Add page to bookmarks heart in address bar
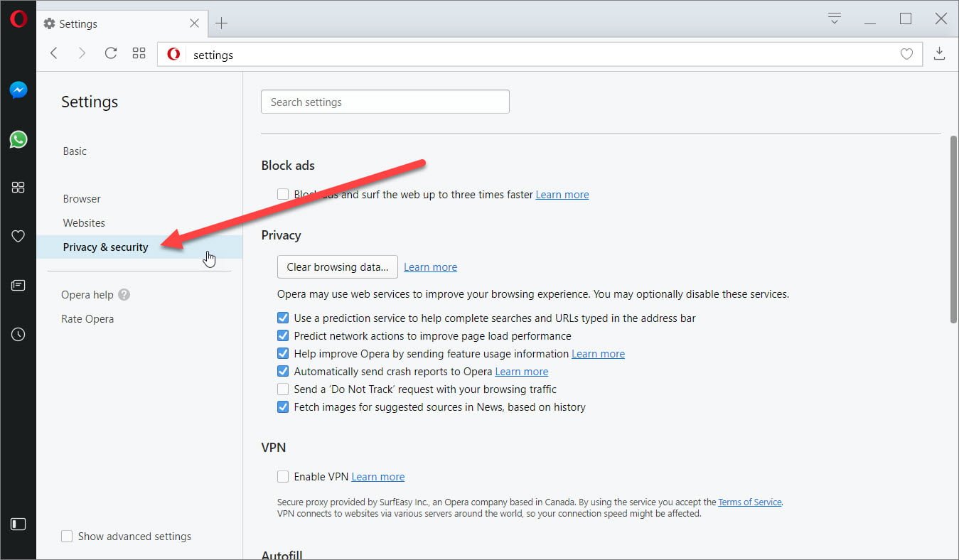959x560 pixels. [x=906, y=54]
